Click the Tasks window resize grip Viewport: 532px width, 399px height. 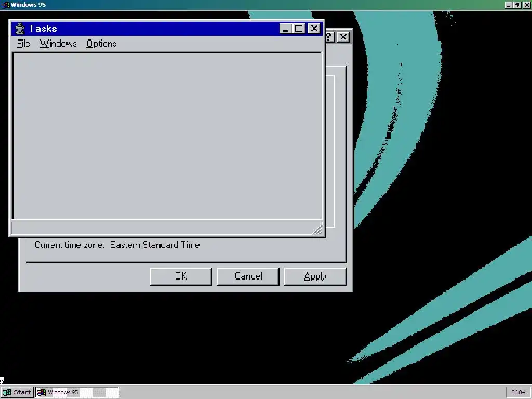pyautogui.click(x=317, y=230)
